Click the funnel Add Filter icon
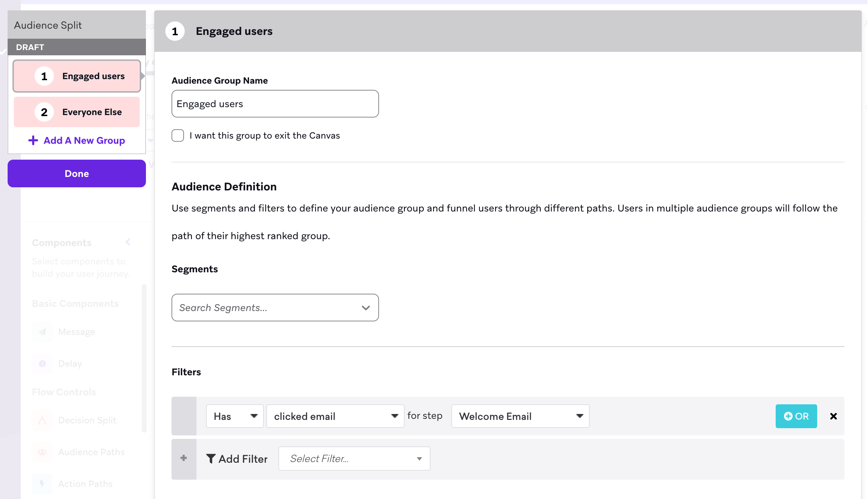The image size is (868, 499). pyautogui.click(x=211, y=459)
